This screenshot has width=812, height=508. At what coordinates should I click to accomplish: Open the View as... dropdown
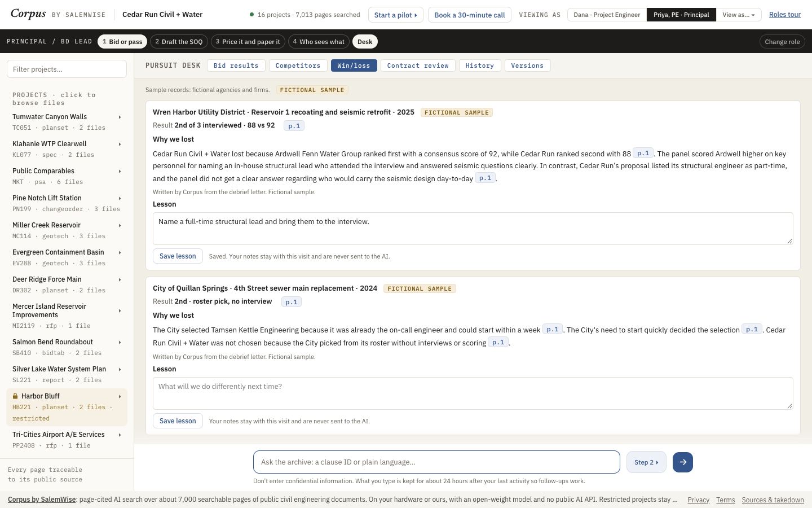click(x=739, y=15)
